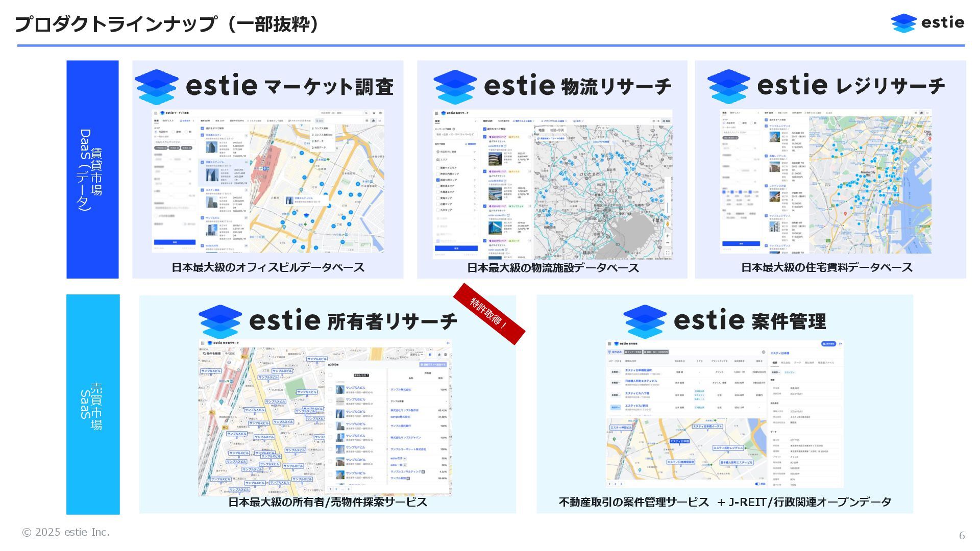Go to page 2 in 案件管理 pagination

[615, 484]
